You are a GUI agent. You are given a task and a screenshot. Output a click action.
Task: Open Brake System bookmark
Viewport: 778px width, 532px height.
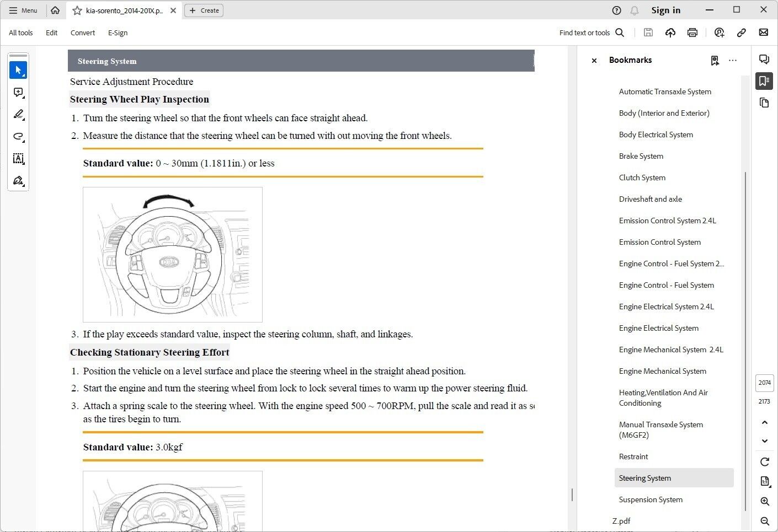point(641,156)
